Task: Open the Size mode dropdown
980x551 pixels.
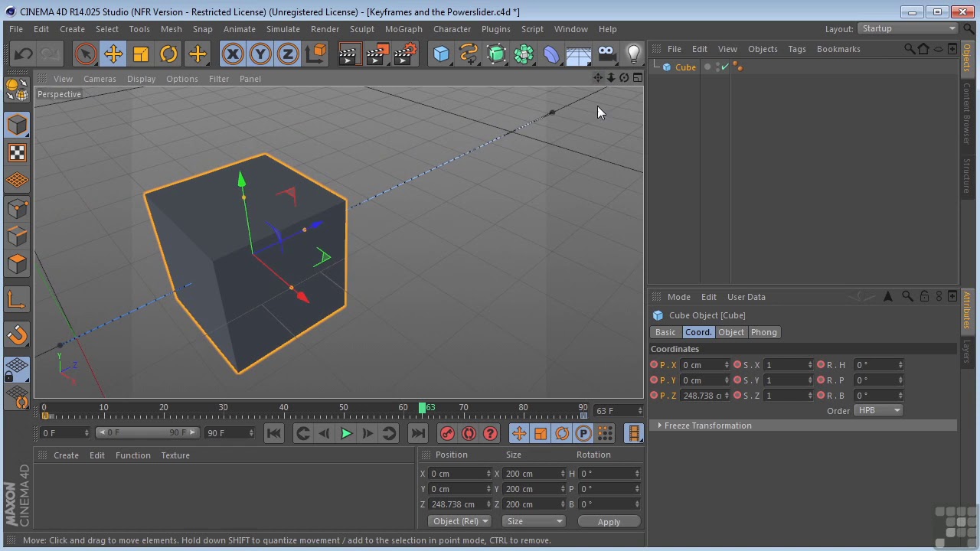Action: [x=534, y=522]
